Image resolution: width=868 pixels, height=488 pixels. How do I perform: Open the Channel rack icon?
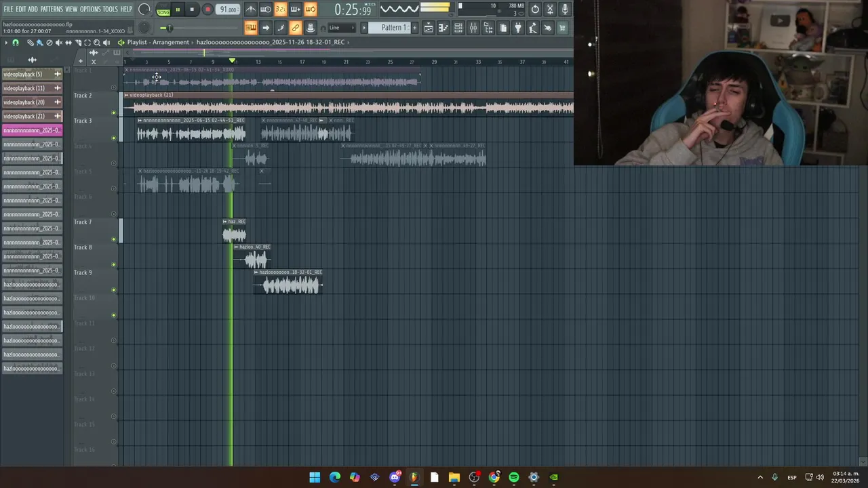458,28
